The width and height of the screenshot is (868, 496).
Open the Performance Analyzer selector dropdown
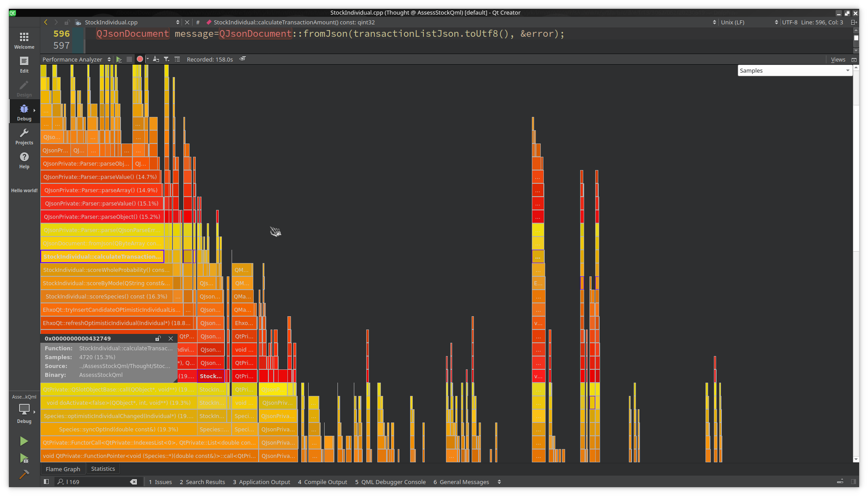coord(76,59)
